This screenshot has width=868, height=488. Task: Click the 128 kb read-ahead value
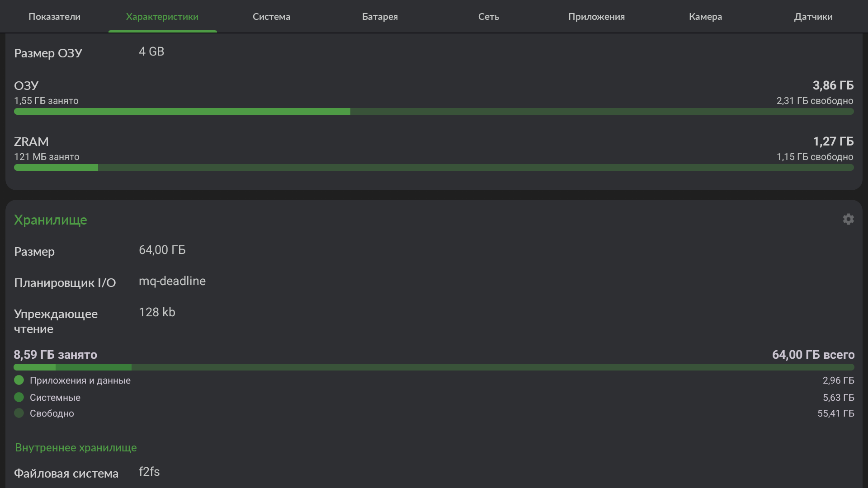tap(157, 312)
